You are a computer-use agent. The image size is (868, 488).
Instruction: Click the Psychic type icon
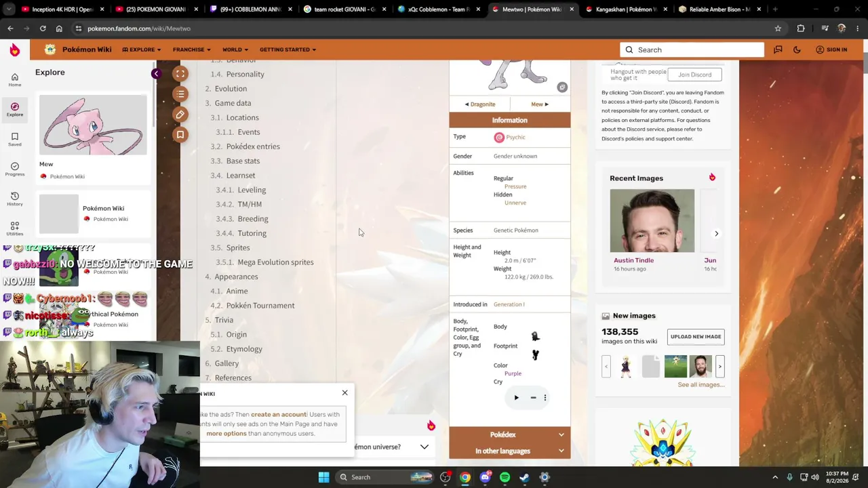click(499, 138)
